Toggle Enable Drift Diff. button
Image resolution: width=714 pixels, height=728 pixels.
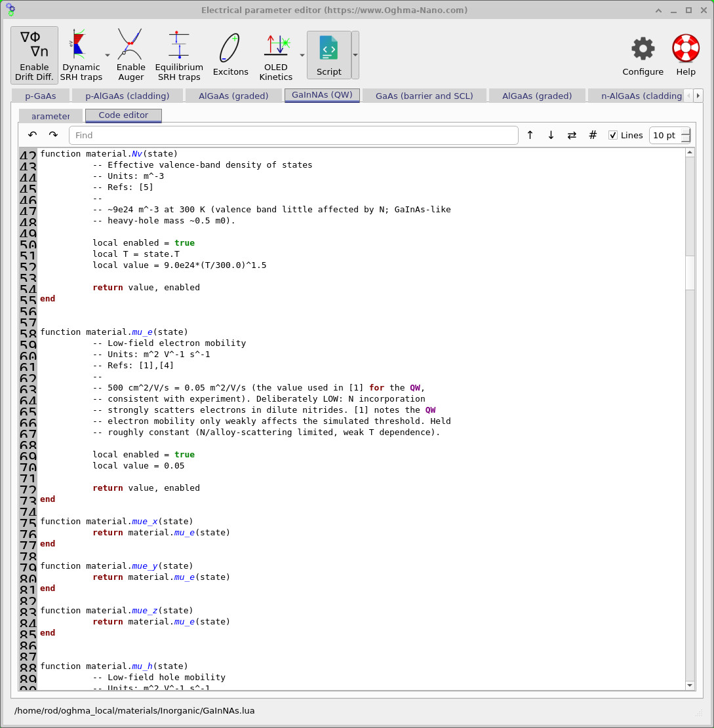click(34, 55)
